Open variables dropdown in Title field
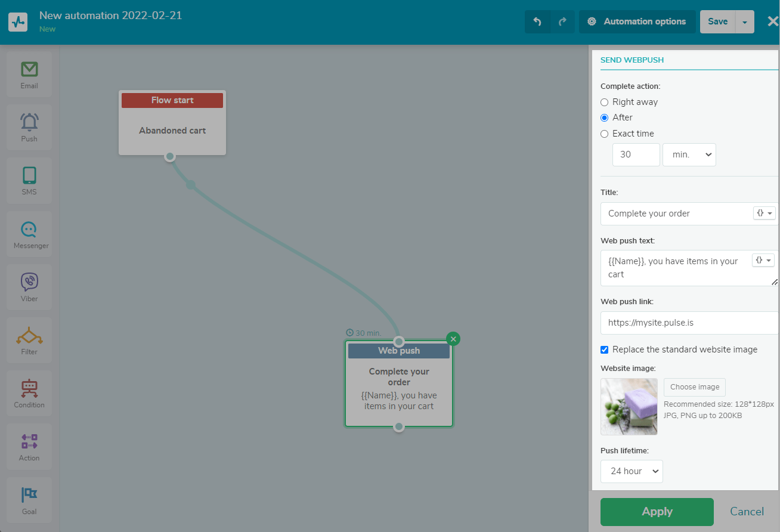 [764, 213]
